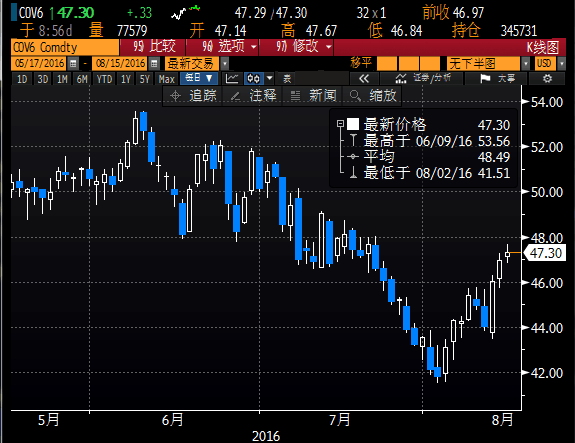Image resolution: width=575 pixels, height=443 pixels.
Task: Expand the chart type dropdown arrow
Action: (270, 78)
